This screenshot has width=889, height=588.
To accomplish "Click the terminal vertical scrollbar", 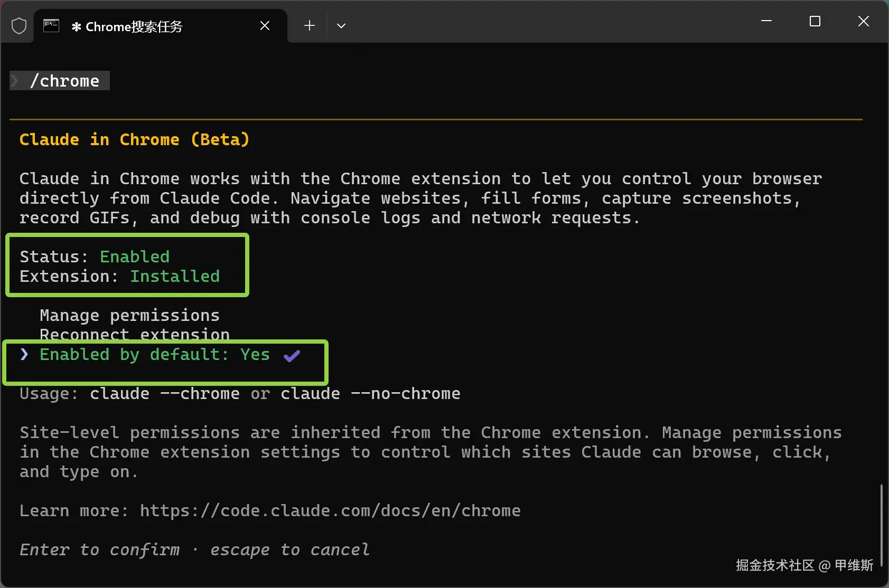I will 881,525.
